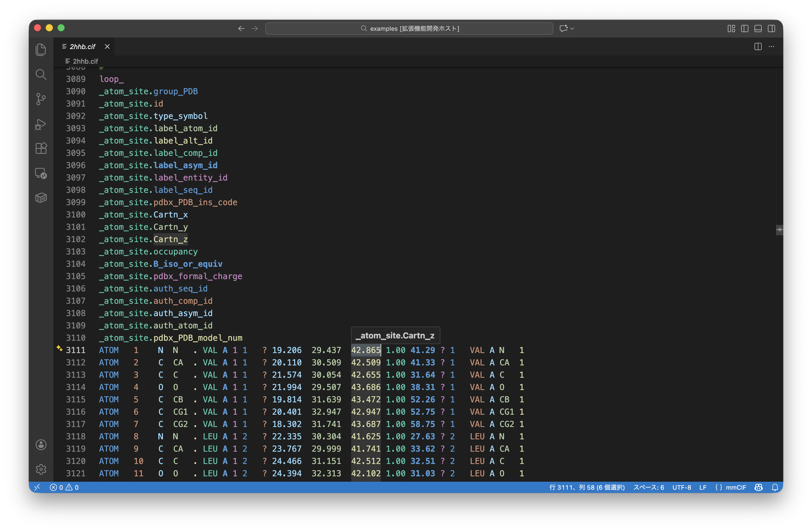Open the Extensions view
This screenshot has width=812, height=531.
coord(41,148)
